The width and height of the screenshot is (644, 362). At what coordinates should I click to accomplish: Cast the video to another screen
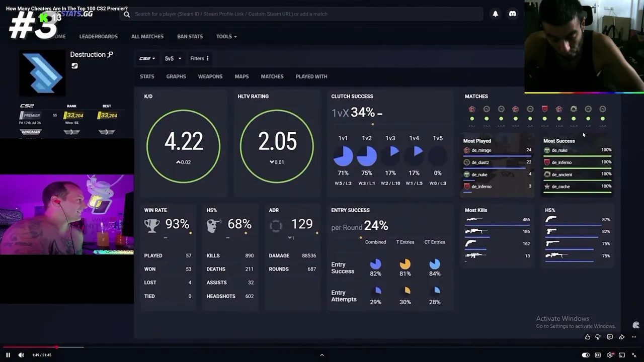[622, 355]
